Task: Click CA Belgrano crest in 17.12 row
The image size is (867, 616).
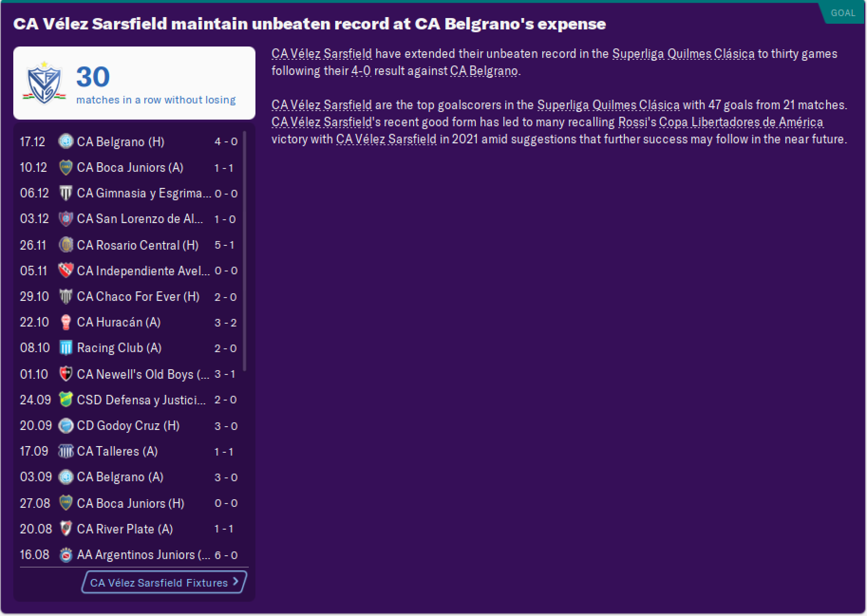Action: click(66, 141)
